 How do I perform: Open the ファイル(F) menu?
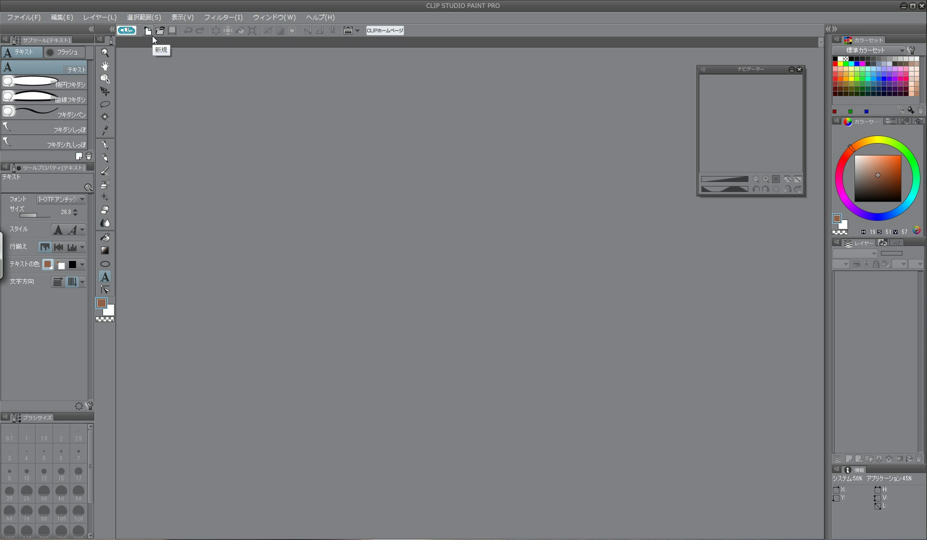click(24, 17)
